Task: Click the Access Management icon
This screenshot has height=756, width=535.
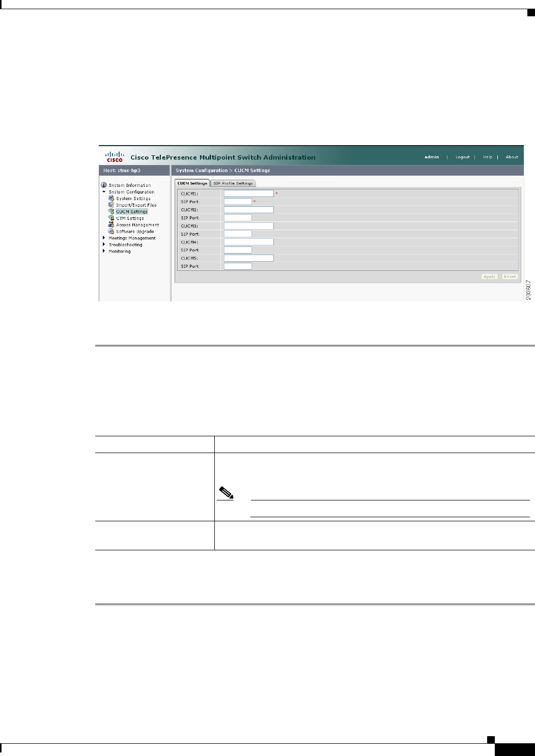Action: tap(111, 225)
